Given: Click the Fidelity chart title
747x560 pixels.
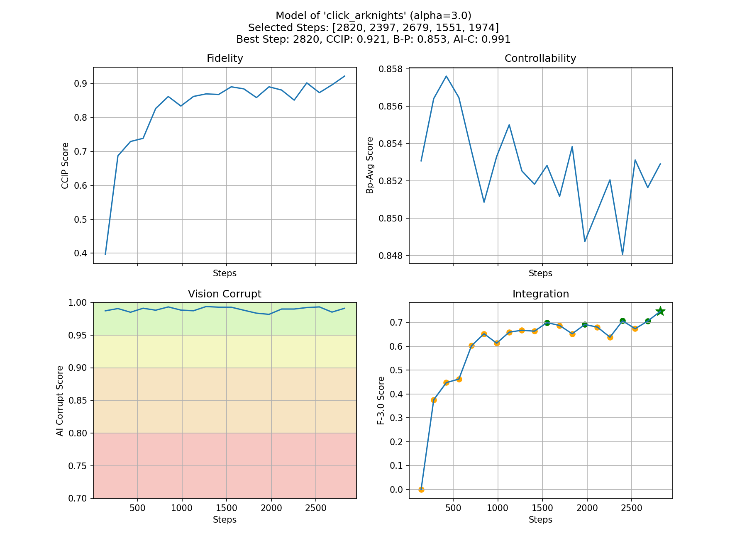Looking at the screenshot, I should (225, 58).
